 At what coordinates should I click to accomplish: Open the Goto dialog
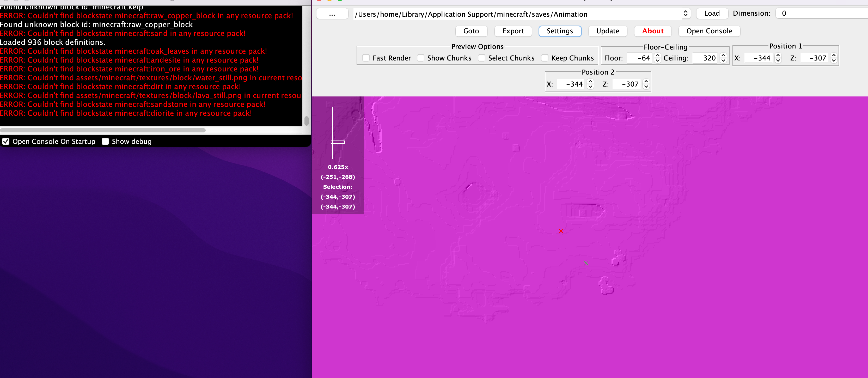click(x=471, y=31)
